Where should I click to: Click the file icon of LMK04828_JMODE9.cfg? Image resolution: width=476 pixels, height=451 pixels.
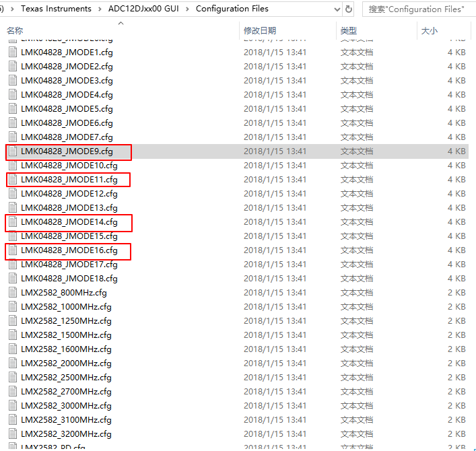(13, 151)
